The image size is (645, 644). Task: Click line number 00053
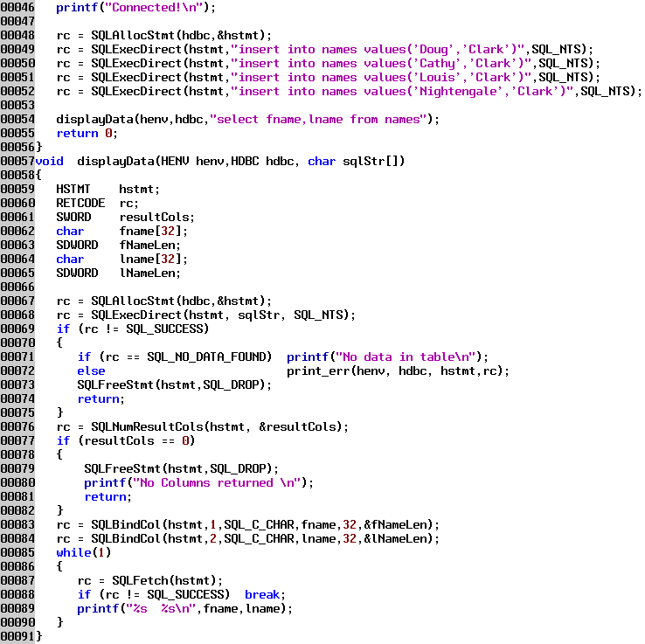[17, 105]
